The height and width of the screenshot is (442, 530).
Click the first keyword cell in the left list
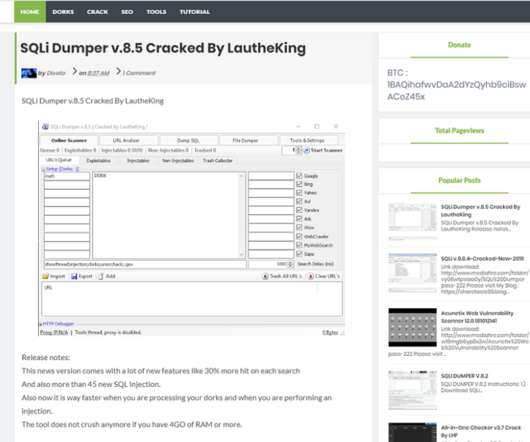tap(67, 176)
